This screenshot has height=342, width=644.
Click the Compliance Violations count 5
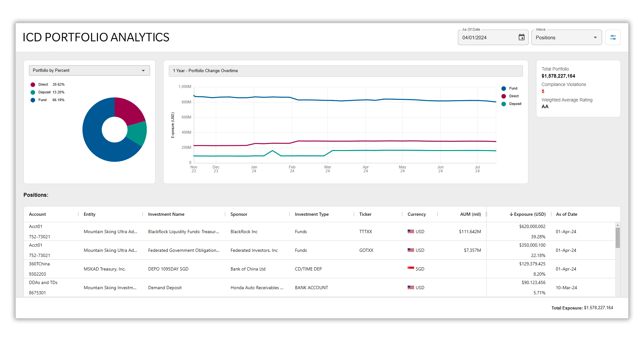[543, 91]
